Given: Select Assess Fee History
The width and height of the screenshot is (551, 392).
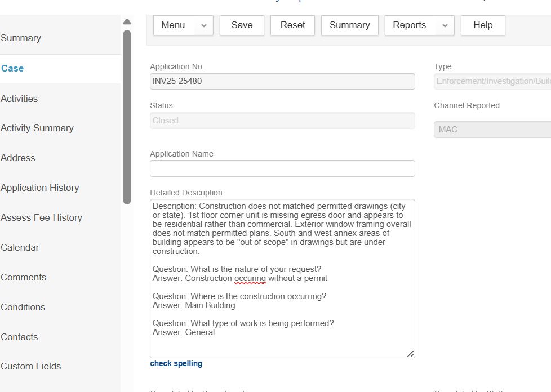Looking at the screenshot, I should (42, 218).
